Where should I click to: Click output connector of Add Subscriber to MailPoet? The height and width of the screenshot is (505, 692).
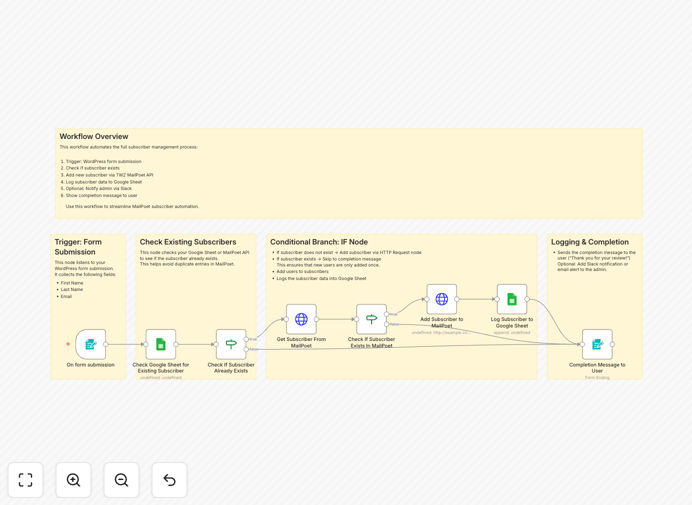pos(457,299)
